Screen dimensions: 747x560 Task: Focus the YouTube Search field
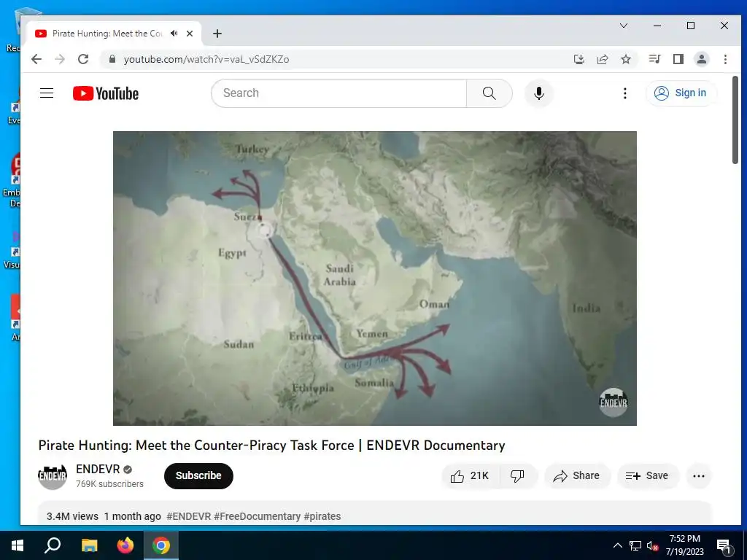tap(338, 93)
